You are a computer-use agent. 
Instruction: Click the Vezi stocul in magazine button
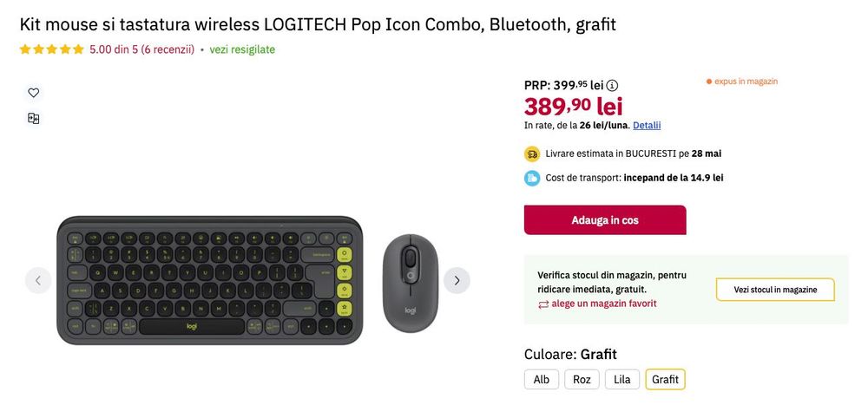[x=775, y=290]
